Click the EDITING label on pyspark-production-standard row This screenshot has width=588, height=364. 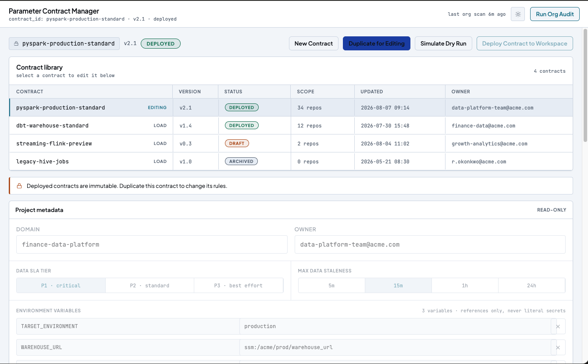[157, 108]
